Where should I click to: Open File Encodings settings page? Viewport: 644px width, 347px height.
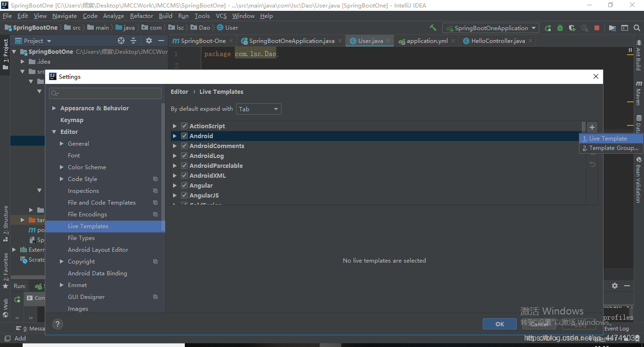87,214
